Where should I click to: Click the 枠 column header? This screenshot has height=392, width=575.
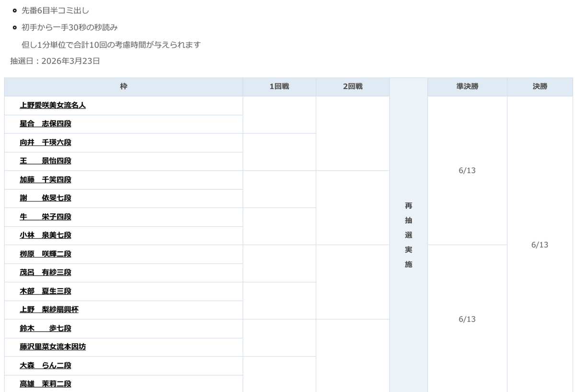coord(124,87)
